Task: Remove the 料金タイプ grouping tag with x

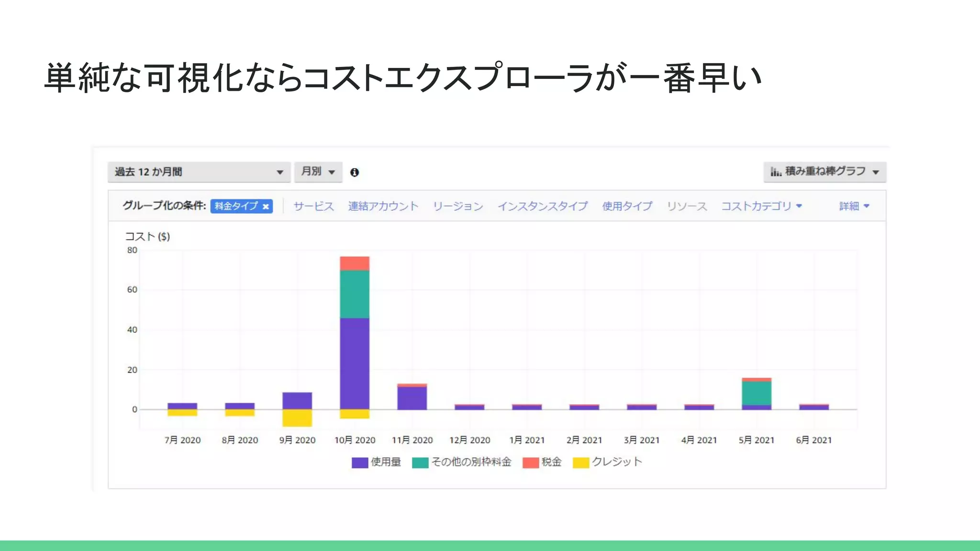Action: click(266, 206)
